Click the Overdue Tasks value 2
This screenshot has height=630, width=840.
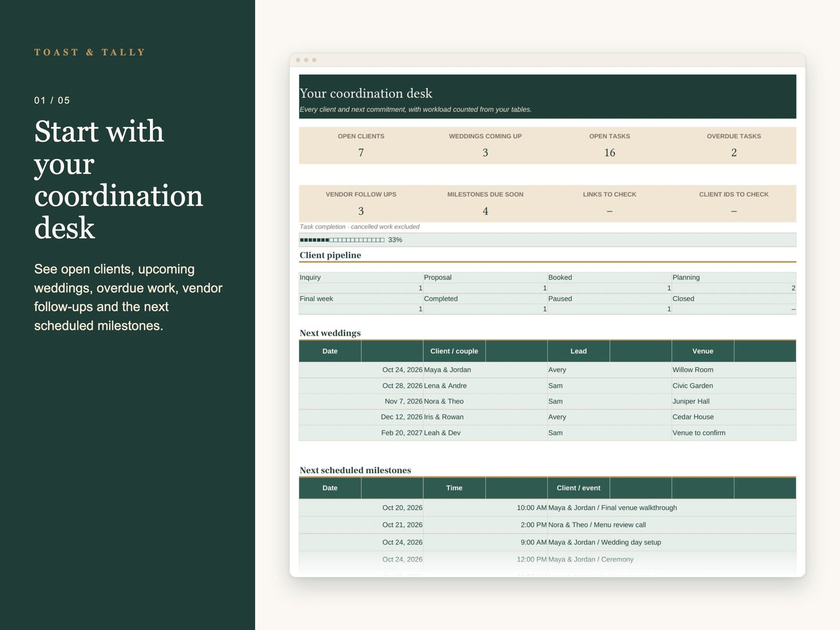[x=734, y=153]
